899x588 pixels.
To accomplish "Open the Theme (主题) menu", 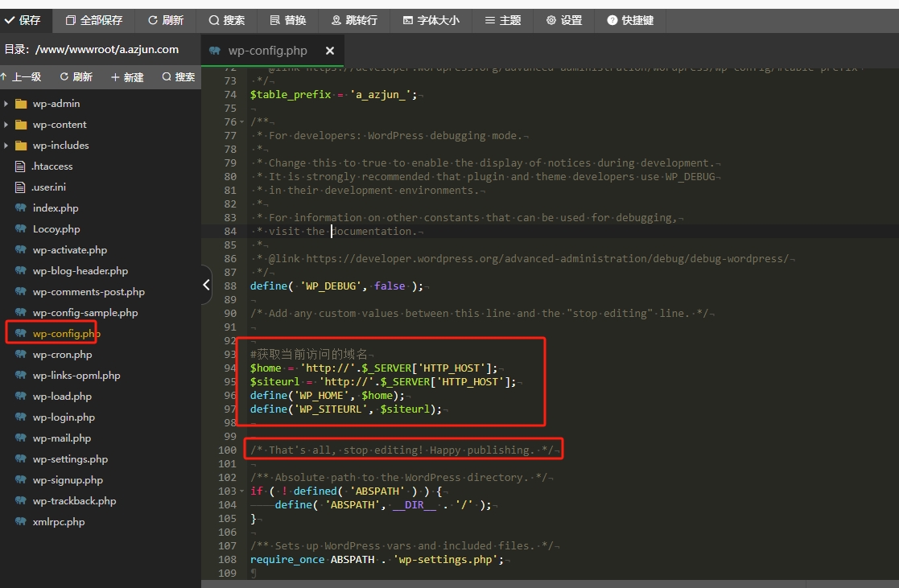I will click(x=503, y=20).
